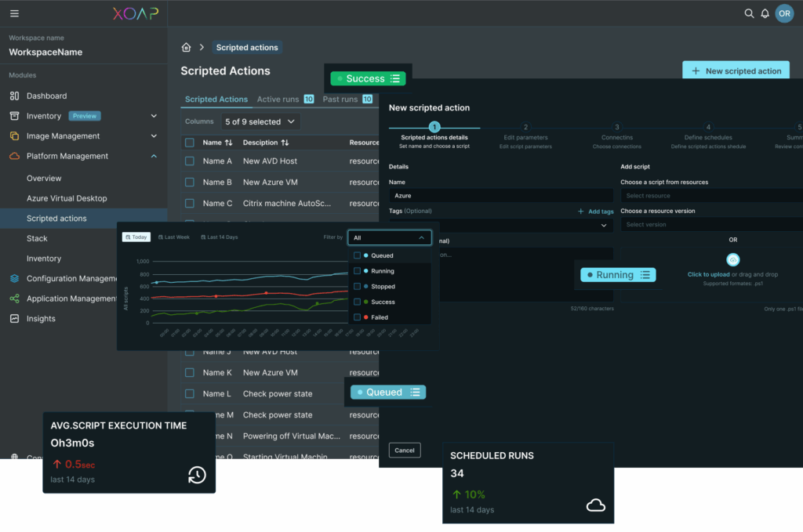Click the list icon on Success badge
The width and height of the screenshot is (803, 532).
[396, 78]
